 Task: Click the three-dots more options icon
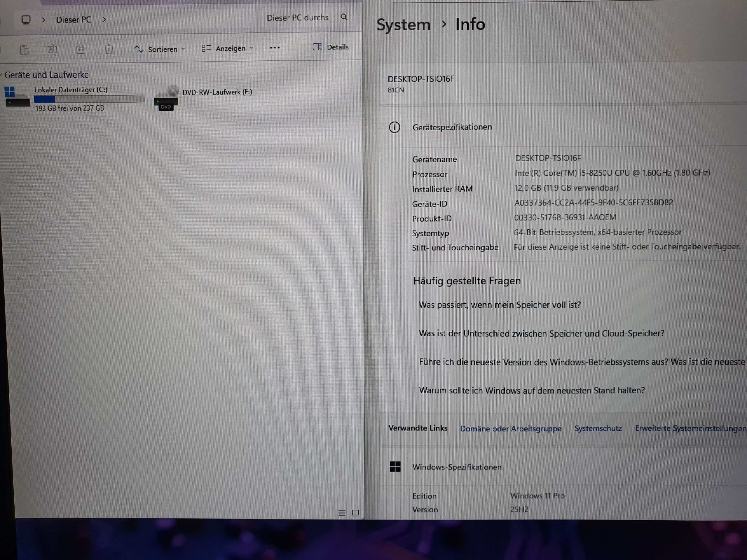click(275, 48)
